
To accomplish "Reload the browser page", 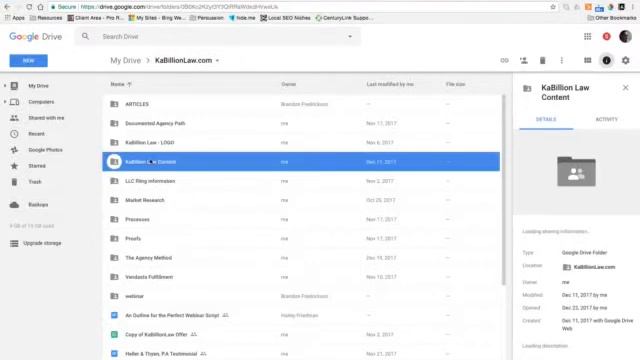I will [x=29, y=7].
